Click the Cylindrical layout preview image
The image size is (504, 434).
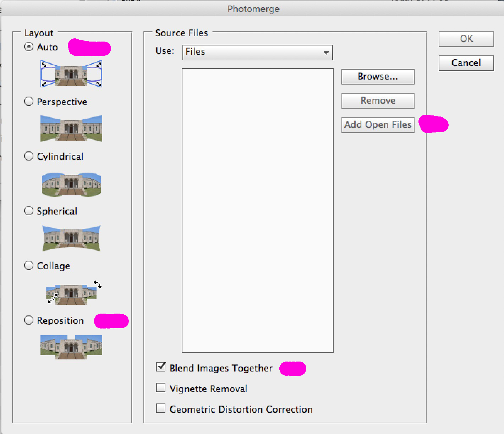tap(71, 184)
